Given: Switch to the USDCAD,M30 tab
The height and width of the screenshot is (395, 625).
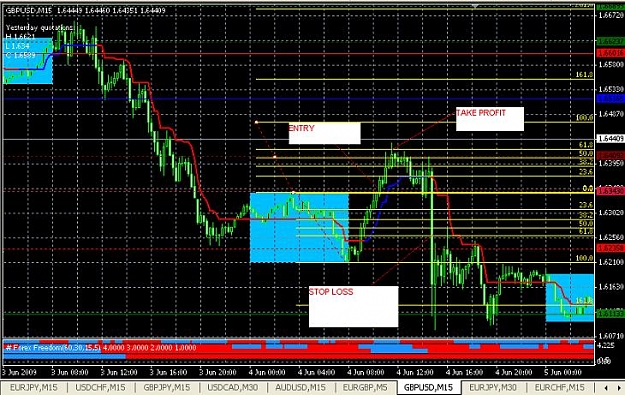Looking at the screenshot, I should (232, 387).
